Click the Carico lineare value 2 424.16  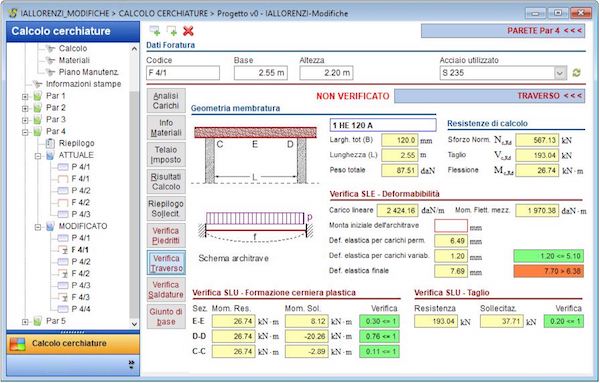click(x=398, y=210)
